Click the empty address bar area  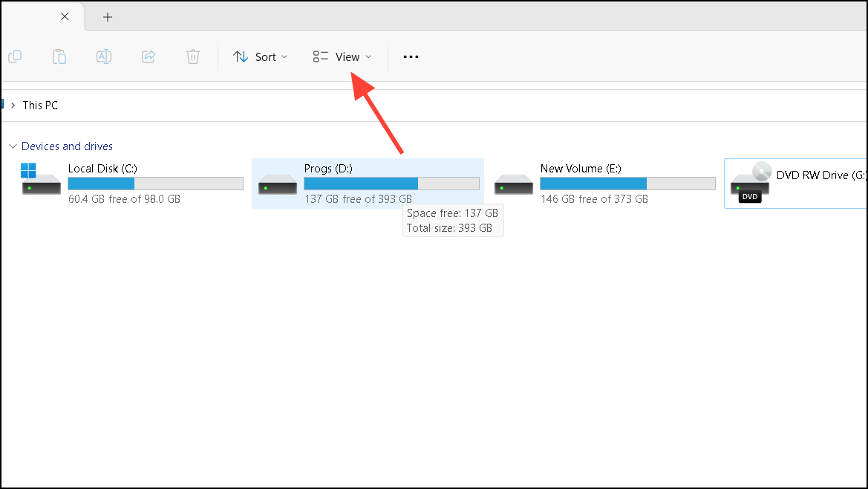tap(446, 106)
